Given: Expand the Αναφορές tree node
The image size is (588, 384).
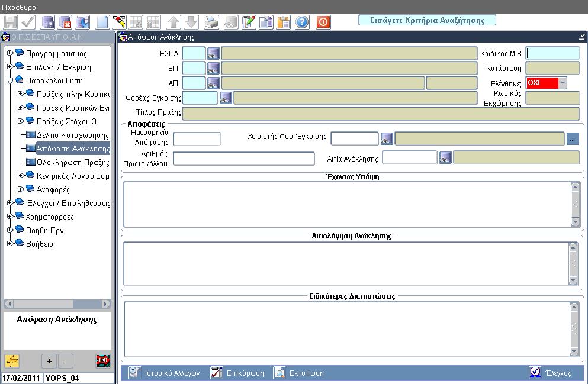Looking at the screenshot, I should pyautogui.click(x=21, y=189).
